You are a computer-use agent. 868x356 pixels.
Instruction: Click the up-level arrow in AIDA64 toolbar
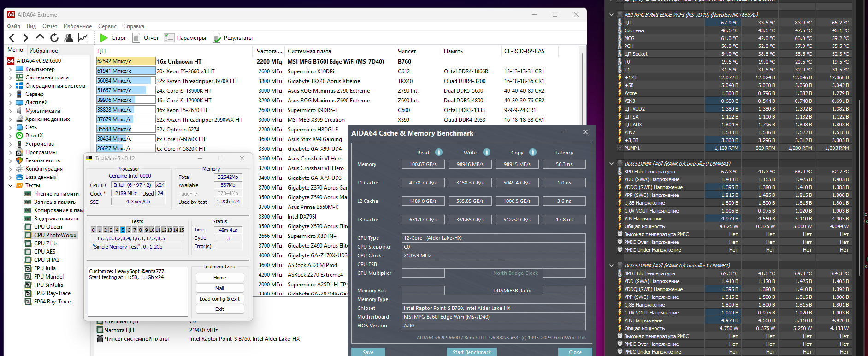pyautogui.click(x=40, y=37)
